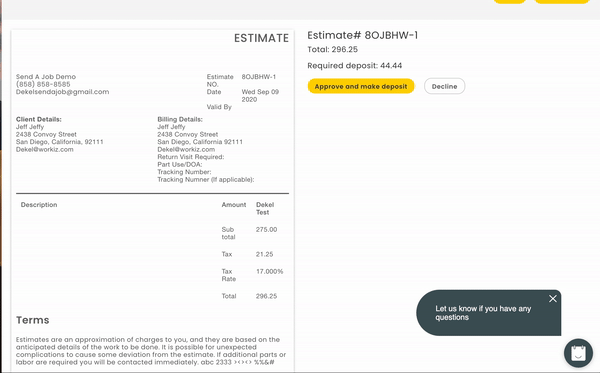Click Approve and make deposit button
This screenshot has height=373, width=600.
click(x=361, y=86)
